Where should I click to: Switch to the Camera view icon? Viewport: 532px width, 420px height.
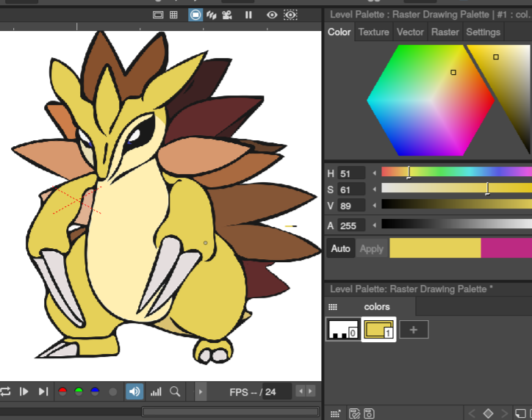point(227,15)
